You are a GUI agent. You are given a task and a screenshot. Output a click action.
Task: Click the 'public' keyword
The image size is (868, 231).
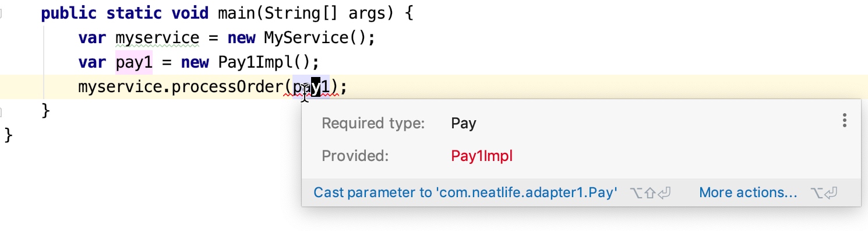pos(69,13)
